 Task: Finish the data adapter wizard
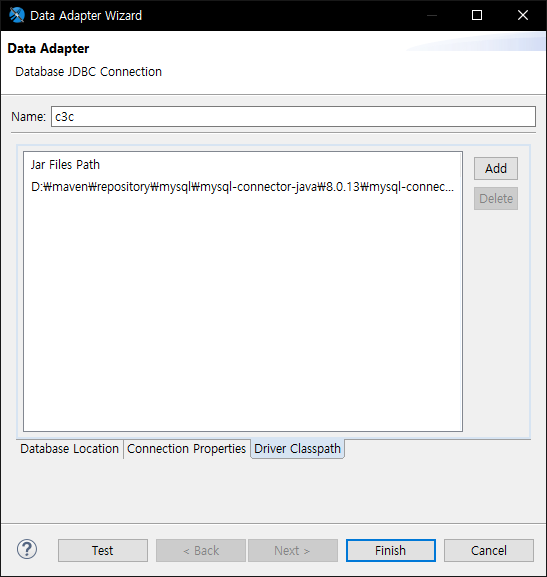click(x=391, y=551)
